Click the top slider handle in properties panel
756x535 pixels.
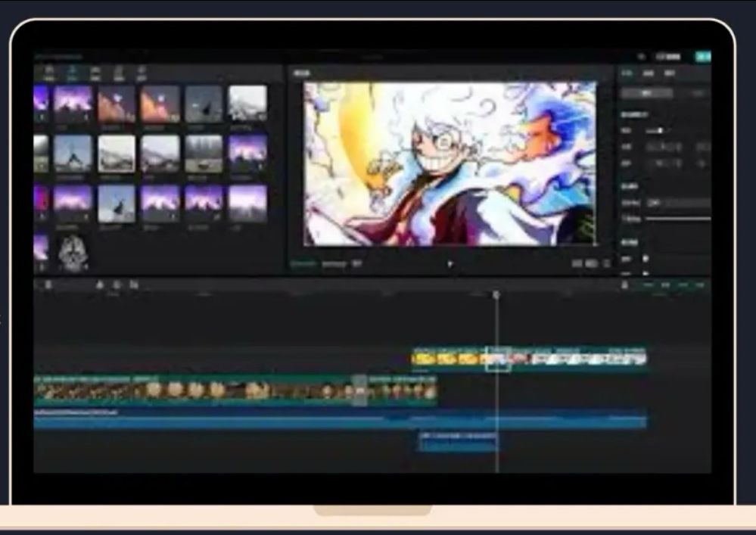[660, 130]
